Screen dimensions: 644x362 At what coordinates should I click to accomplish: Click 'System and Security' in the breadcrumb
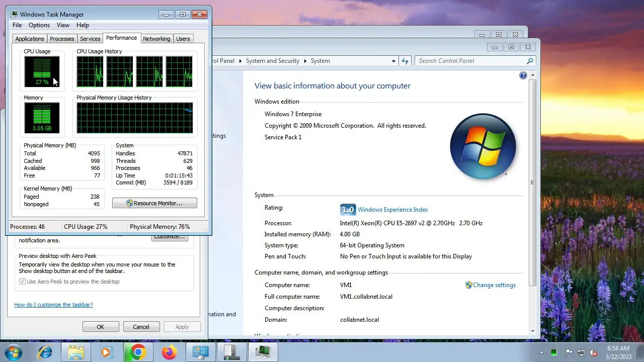273,61
